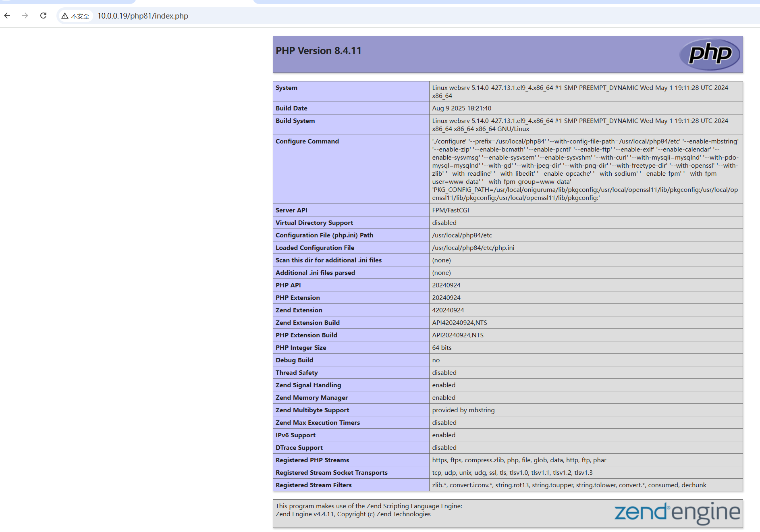
Task: Click the loaded file '/usr/local/php84/etc/php.ini'
Action: click(473, 248)
